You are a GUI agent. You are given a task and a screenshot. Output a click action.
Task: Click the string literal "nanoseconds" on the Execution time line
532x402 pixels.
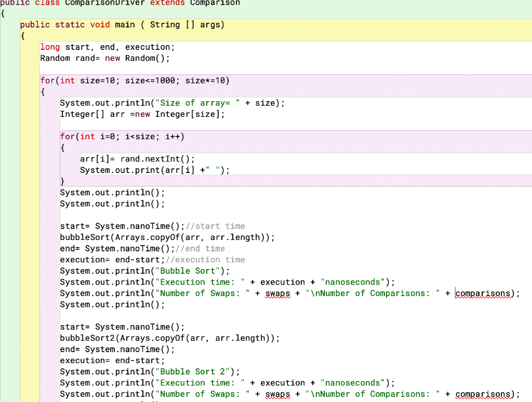352,282
